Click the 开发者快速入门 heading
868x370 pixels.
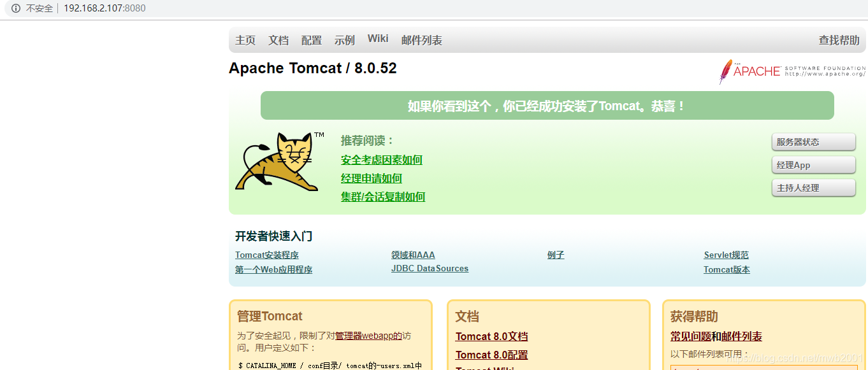[x=273, y=236]
